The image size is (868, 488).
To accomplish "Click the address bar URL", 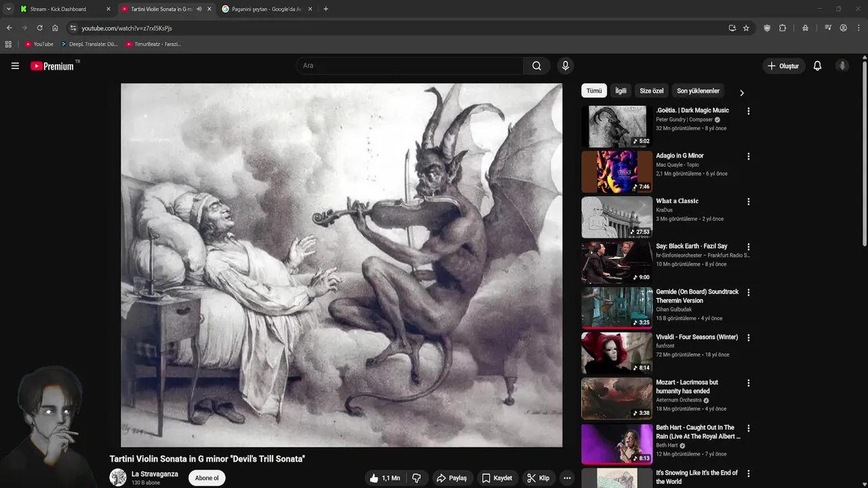I will 127,28.
